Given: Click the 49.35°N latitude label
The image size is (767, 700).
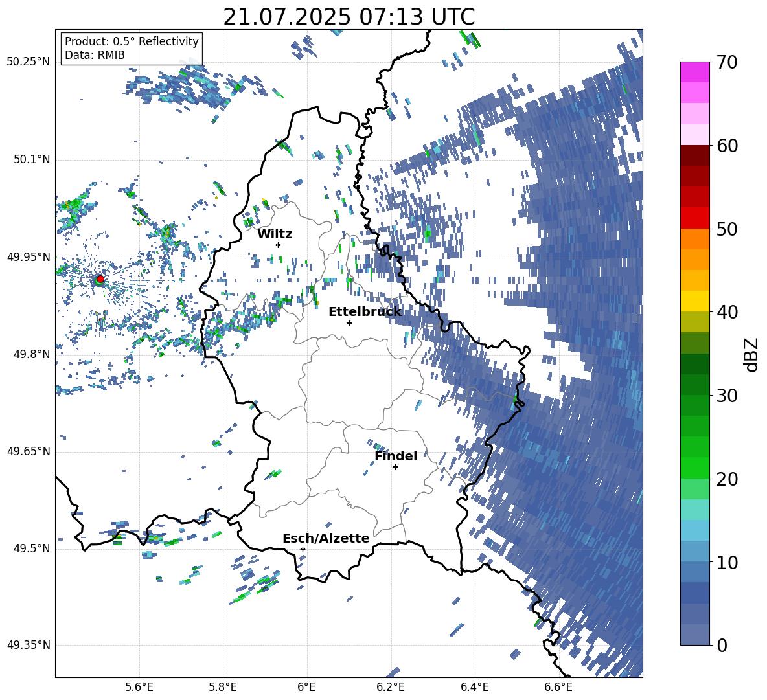Looking at the screenshot, I should 29,645.
